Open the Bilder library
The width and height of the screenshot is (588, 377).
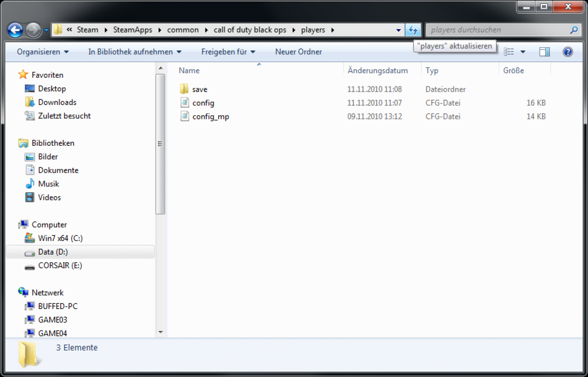pyautogui.click(x=48, y=157)
